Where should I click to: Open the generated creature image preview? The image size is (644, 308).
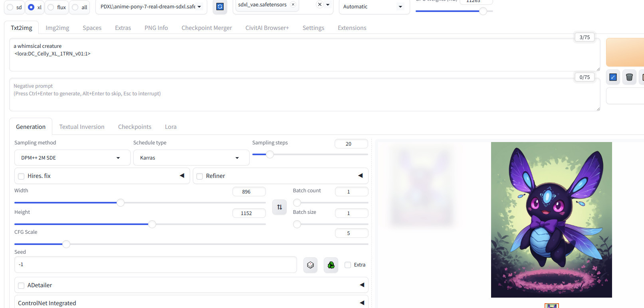(x=551, y=220)
